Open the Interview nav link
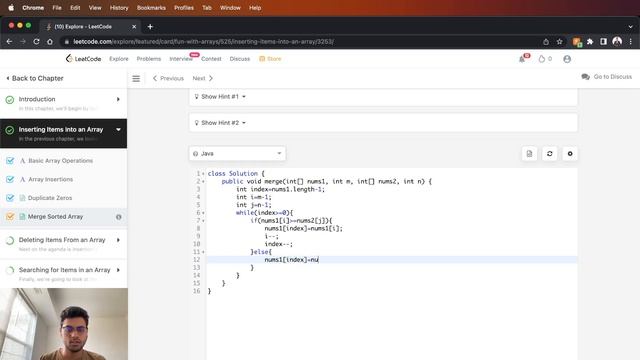 coord(181,59)
